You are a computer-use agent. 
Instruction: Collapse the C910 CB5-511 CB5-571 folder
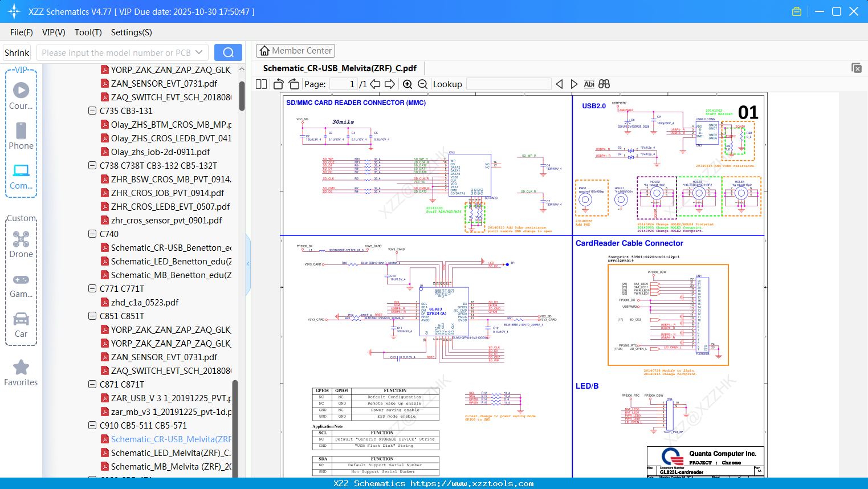point(92,425)
